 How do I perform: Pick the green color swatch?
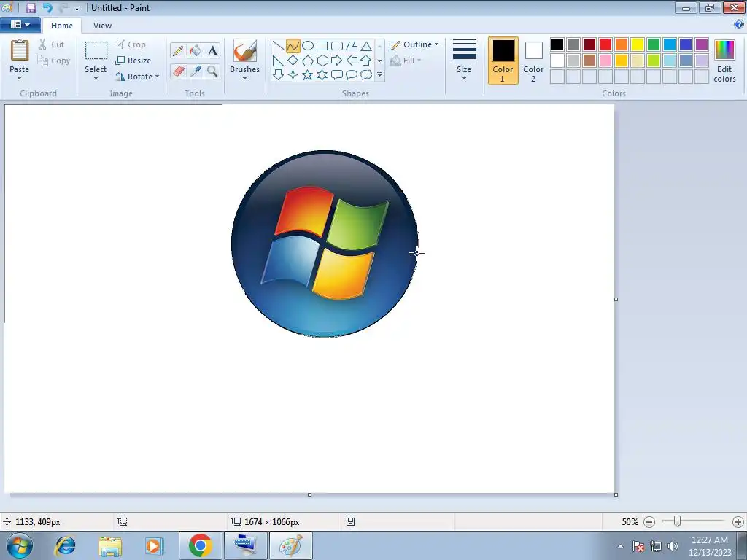[x=654, y=44]
